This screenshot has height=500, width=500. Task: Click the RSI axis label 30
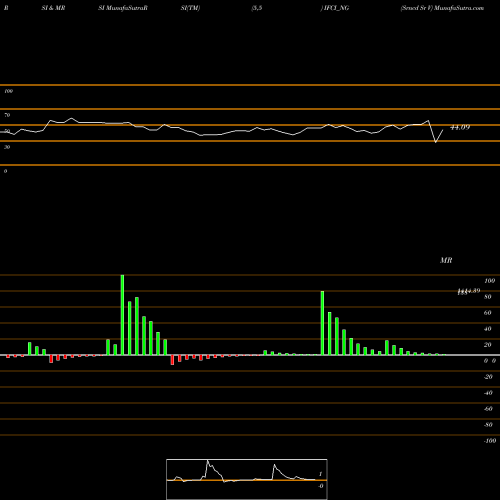tap(7, 147)
